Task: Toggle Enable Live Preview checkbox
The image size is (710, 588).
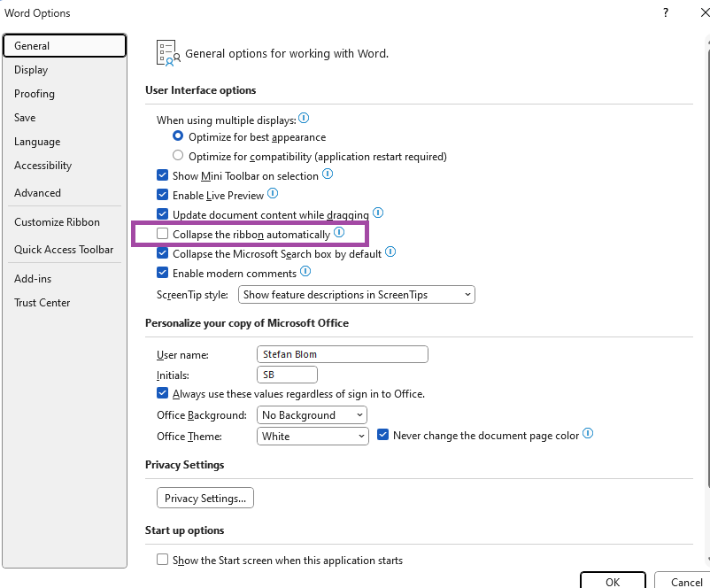Action: coord(163,195)
